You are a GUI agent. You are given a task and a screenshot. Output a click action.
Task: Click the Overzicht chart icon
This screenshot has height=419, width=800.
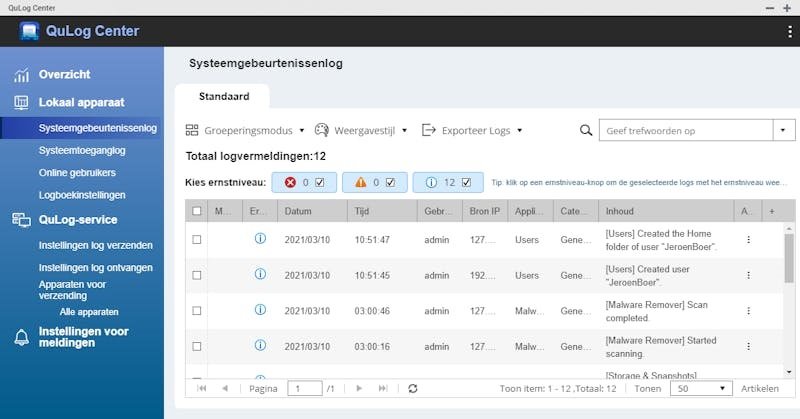(x=21, y=75)
